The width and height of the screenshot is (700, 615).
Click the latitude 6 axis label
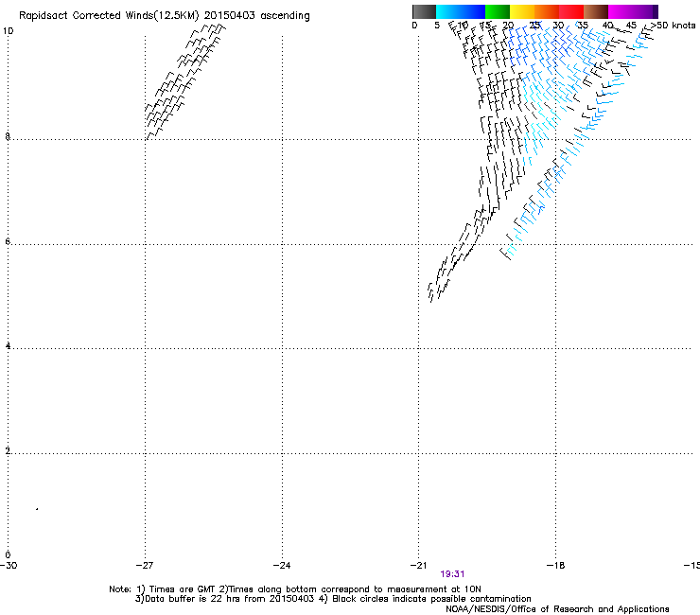(8, 241)
